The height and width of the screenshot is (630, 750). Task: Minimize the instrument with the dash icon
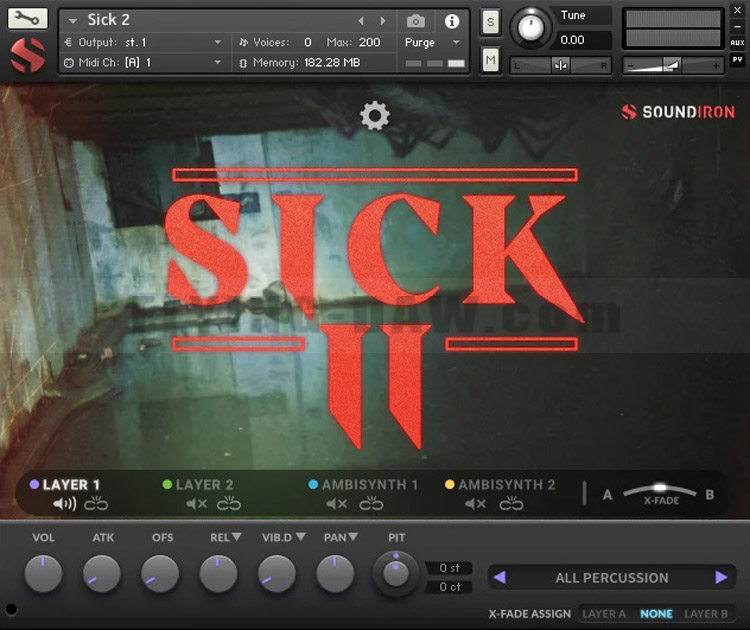coord(737,26)
